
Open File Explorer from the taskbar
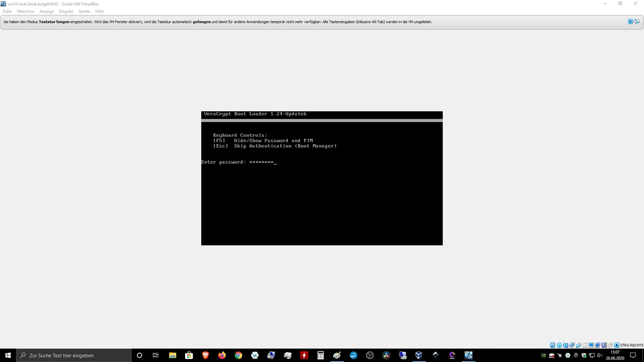point(173,355)
